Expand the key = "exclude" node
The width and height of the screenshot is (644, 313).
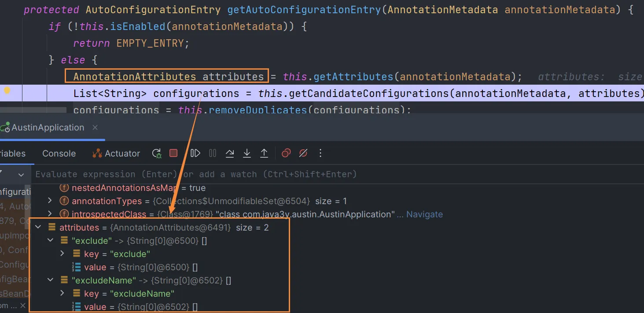(63, 254)
